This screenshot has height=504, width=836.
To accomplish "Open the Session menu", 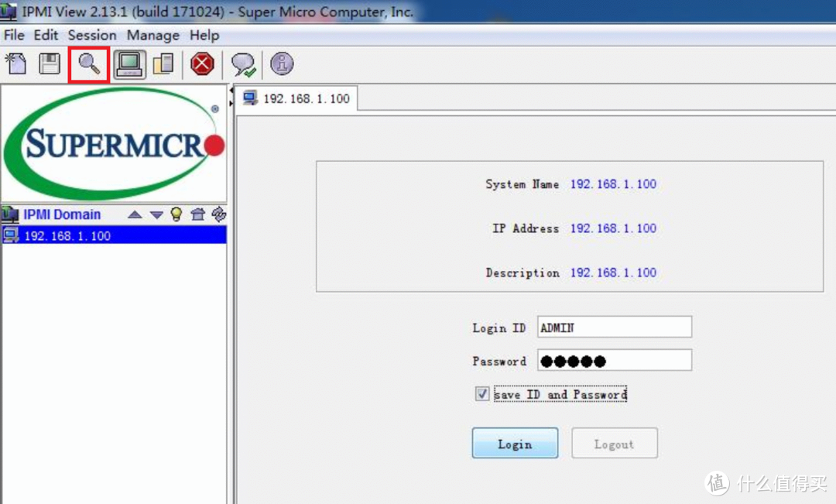I will [x=91, y=36].
